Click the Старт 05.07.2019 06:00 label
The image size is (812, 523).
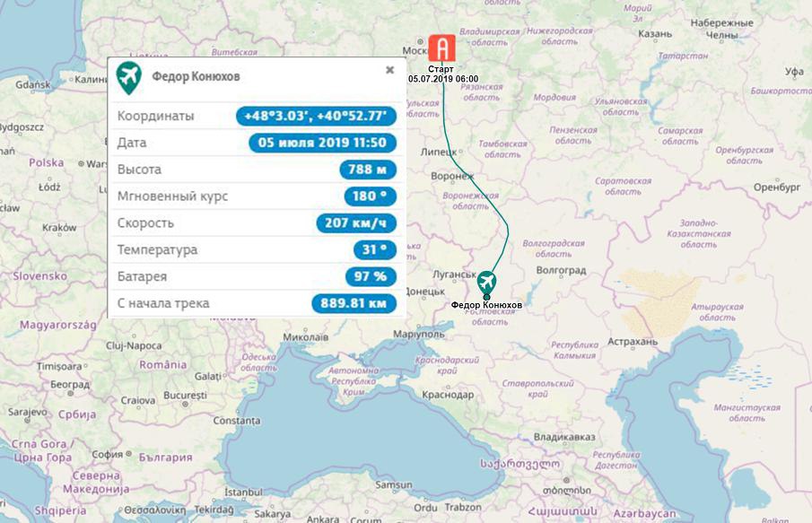pos(442,74)
